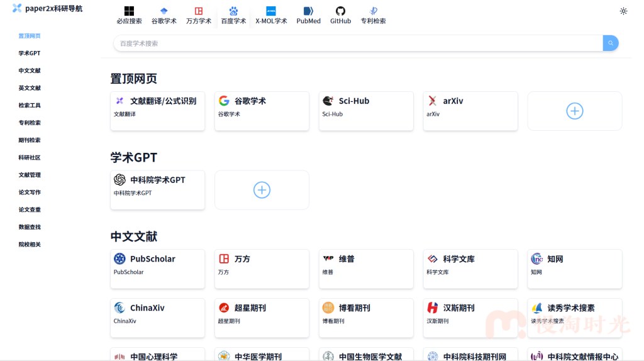This screenshot has width=644, height=361.
Task: Click the 置顶网页 section heading
Action: pyautogui.click(x=133, y=79)
